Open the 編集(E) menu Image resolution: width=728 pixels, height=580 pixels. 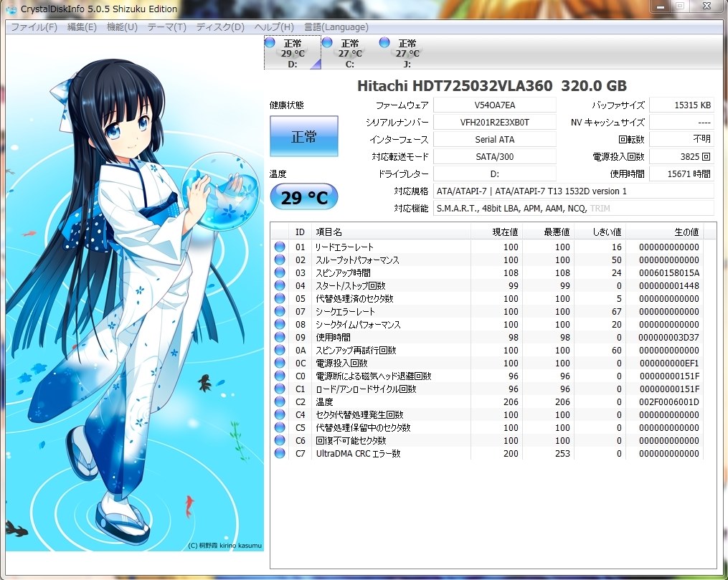point(82,27)
